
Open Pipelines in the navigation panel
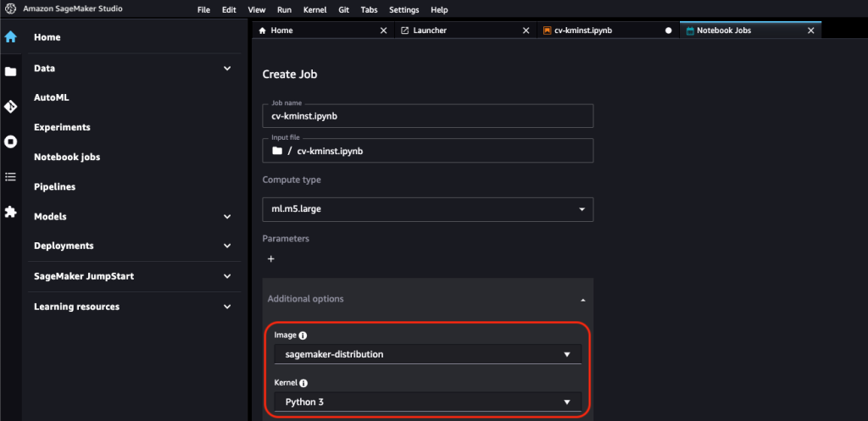pos(55,186)
